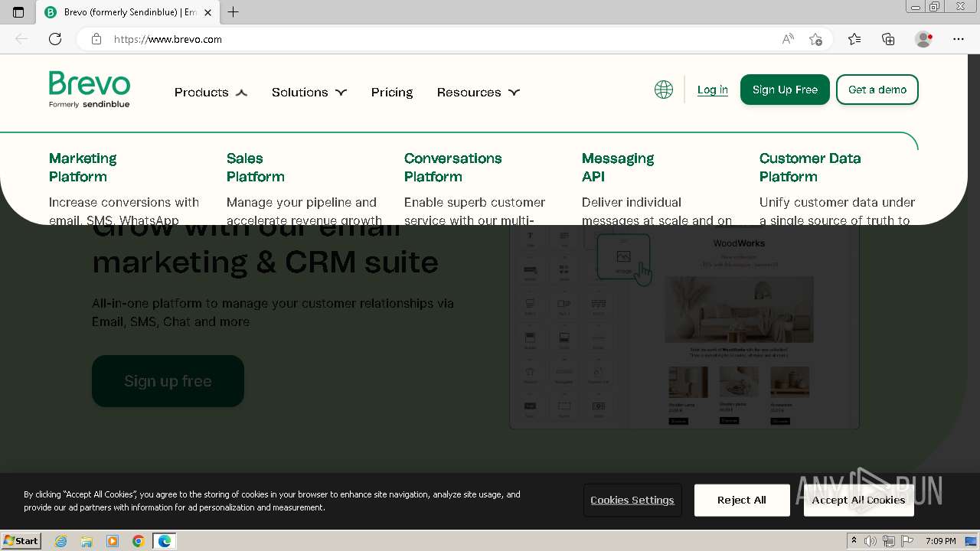Open Conversations Platform product
Screen dimensions: 980x551
tap(453, 168)
